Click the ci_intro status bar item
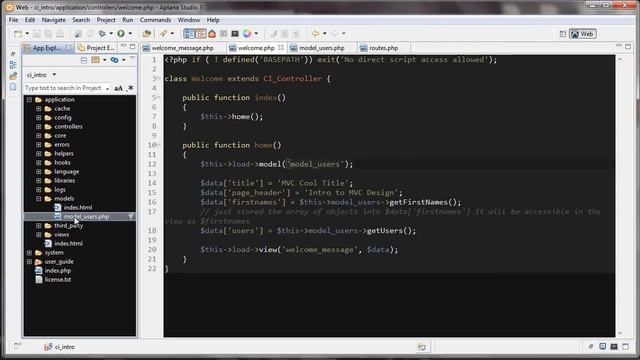Viewport: 640px width, 360px height. point(60,347)
